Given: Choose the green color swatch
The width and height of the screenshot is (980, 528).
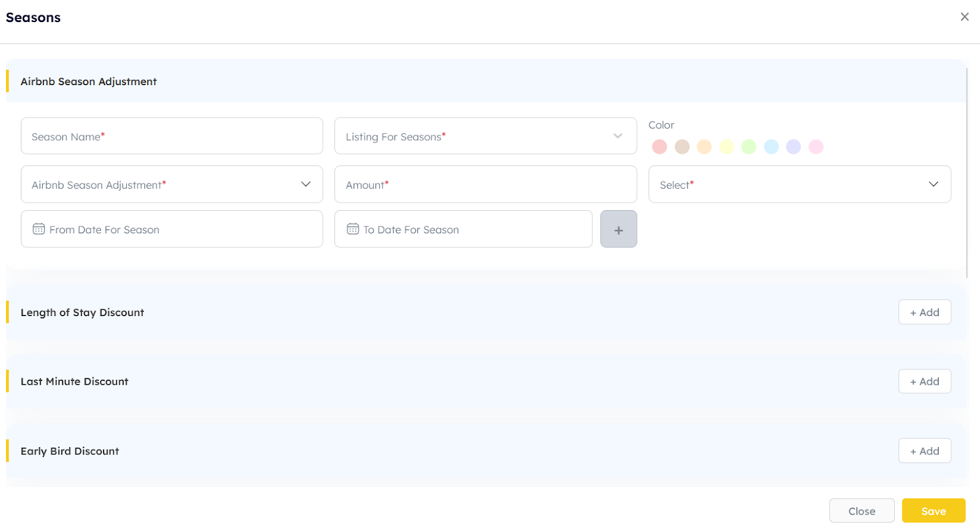Looking at the screenshot, I should pyautogui.click(x=749, y=146).
